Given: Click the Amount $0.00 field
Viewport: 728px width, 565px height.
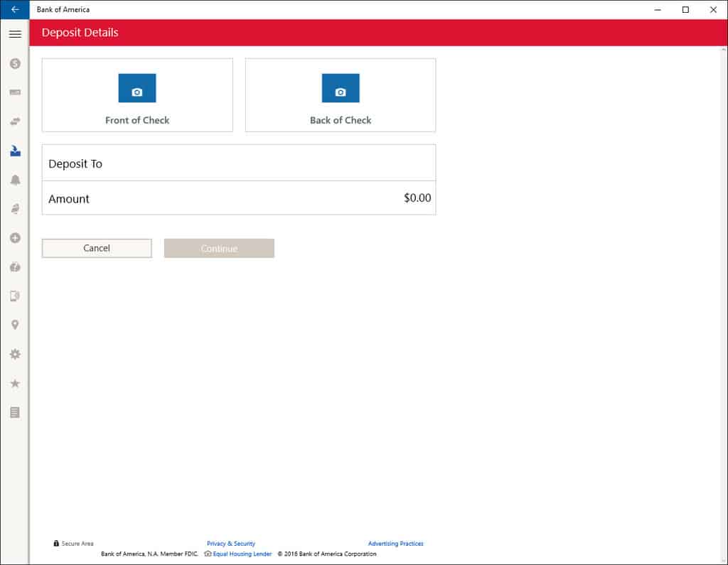Looking at the screenshot, I should 239,198.
